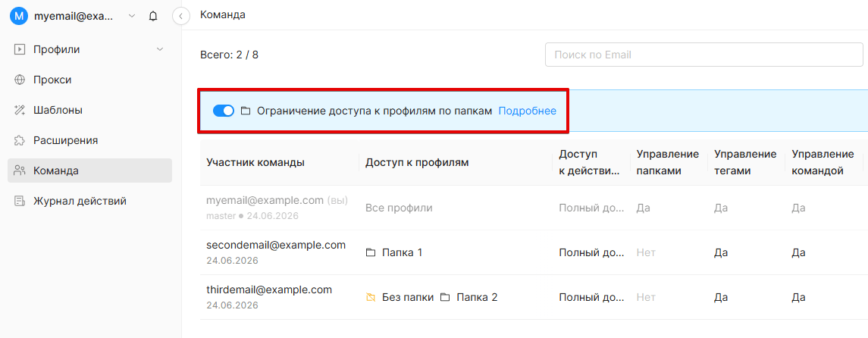
Task: Click Нет for thirdemail folder management
Action: [x=646, y=298]
